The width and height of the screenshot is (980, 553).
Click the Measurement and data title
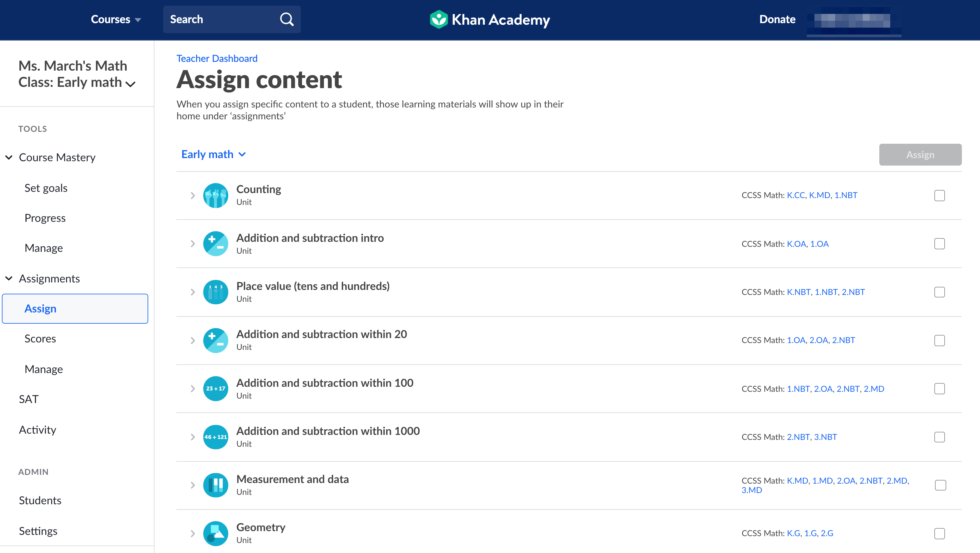coord(293,479)
